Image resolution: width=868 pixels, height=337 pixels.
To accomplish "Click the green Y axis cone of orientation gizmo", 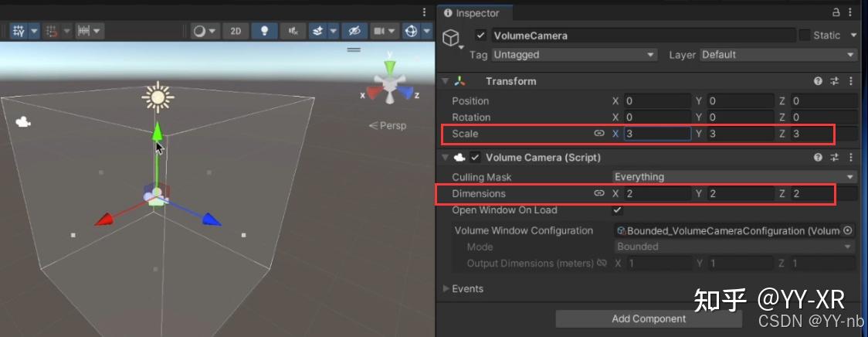I will 390,67.
